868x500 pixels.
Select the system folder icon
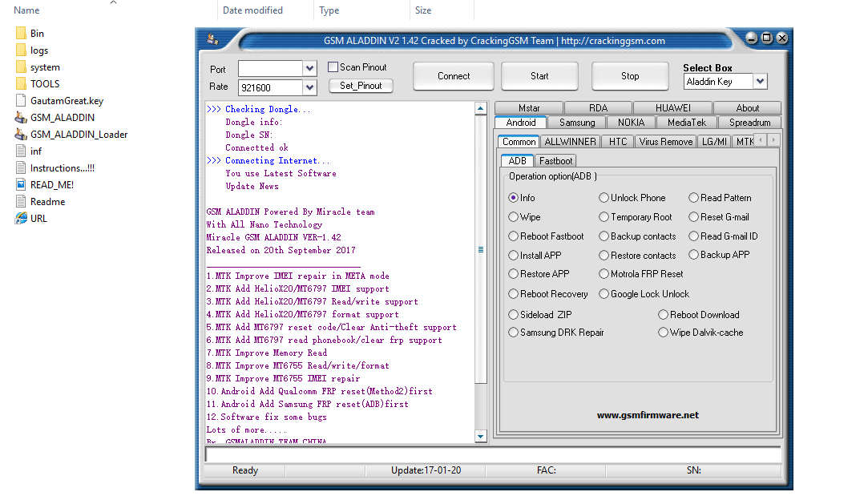[x=21, y=67]
